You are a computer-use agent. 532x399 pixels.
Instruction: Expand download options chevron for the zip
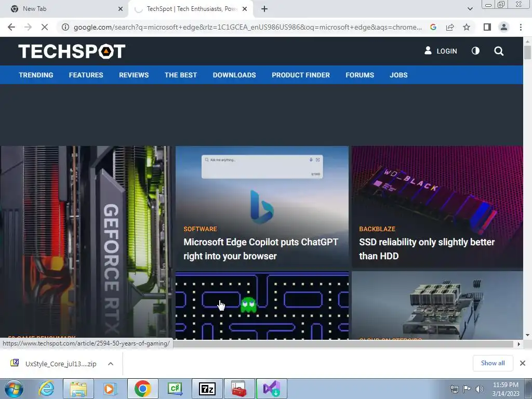(x=110, y=364)
